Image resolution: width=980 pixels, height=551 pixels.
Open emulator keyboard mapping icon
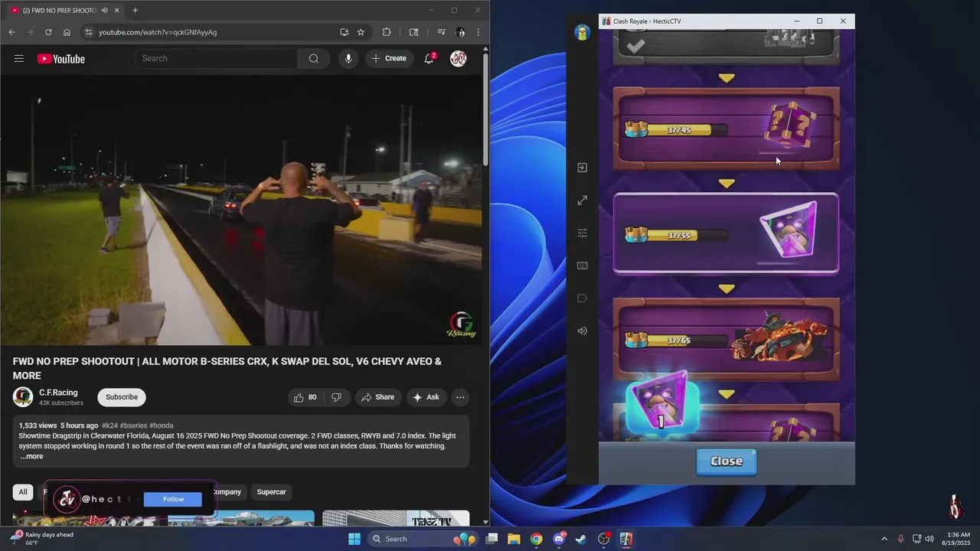(582, 266)
